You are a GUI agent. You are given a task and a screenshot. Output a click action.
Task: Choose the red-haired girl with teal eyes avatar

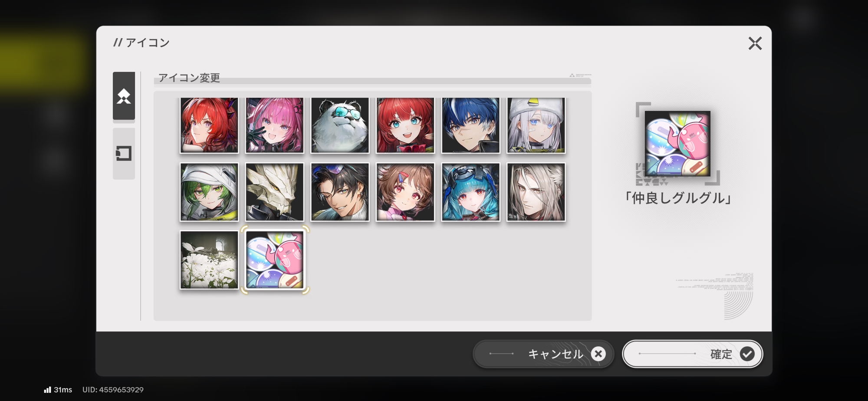tap(405, 125)
